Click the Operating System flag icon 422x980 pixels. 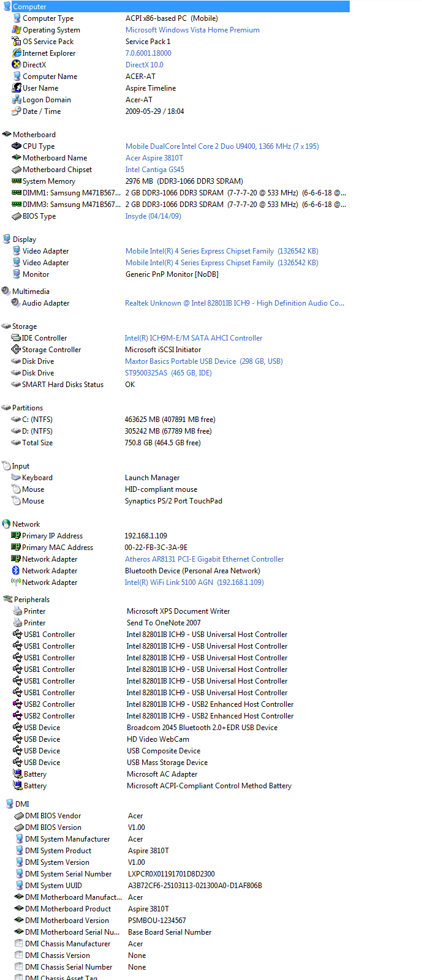(17, 30)
